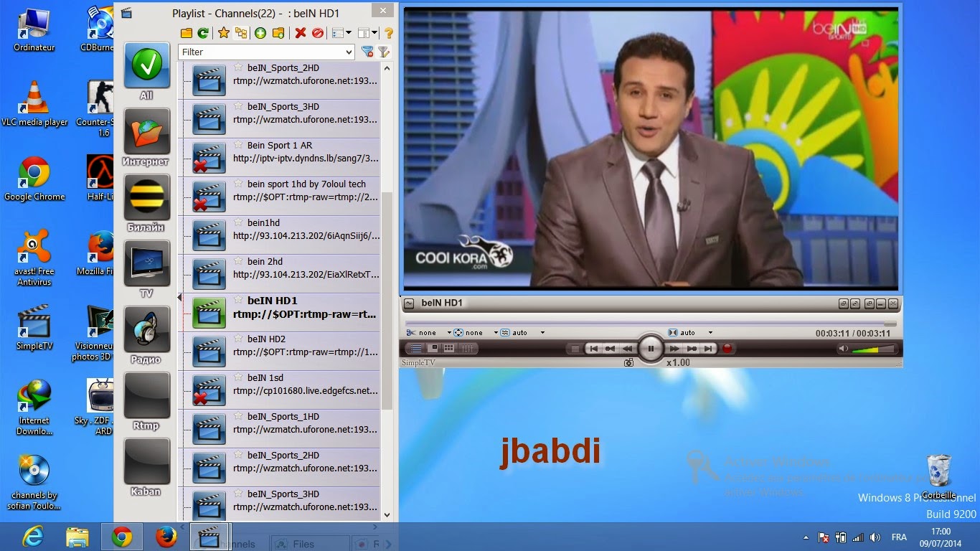
Task: Add a new channel with green plus
Action: pyautogui.click(x=260, y=33)
